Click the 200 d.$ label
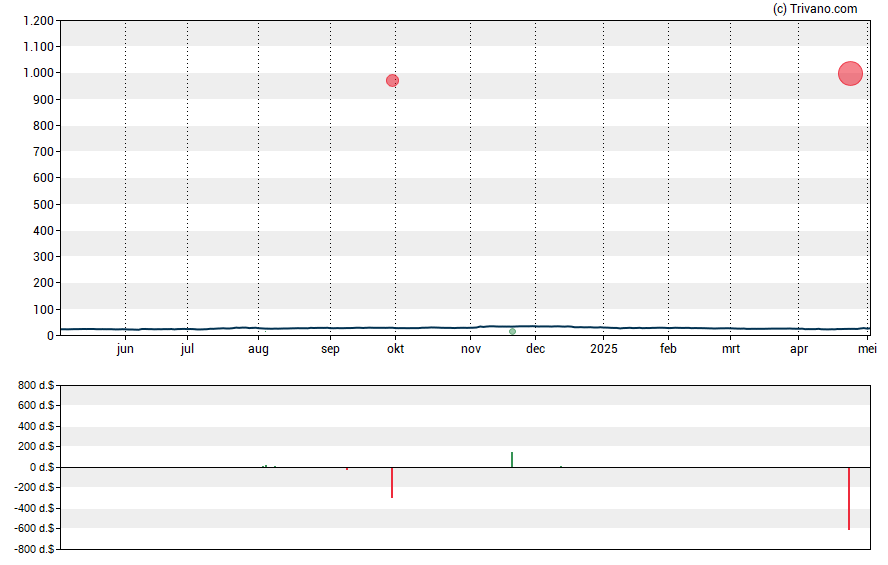Screen dimensions: 888x565 click(36, 446)
